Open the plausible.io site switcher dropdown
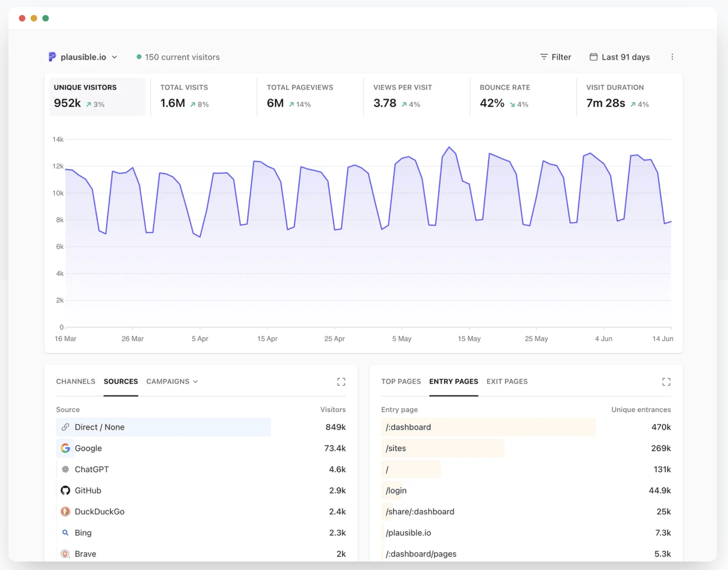The image size is (728, 570). pyautogui.click(x=83, y=57)
